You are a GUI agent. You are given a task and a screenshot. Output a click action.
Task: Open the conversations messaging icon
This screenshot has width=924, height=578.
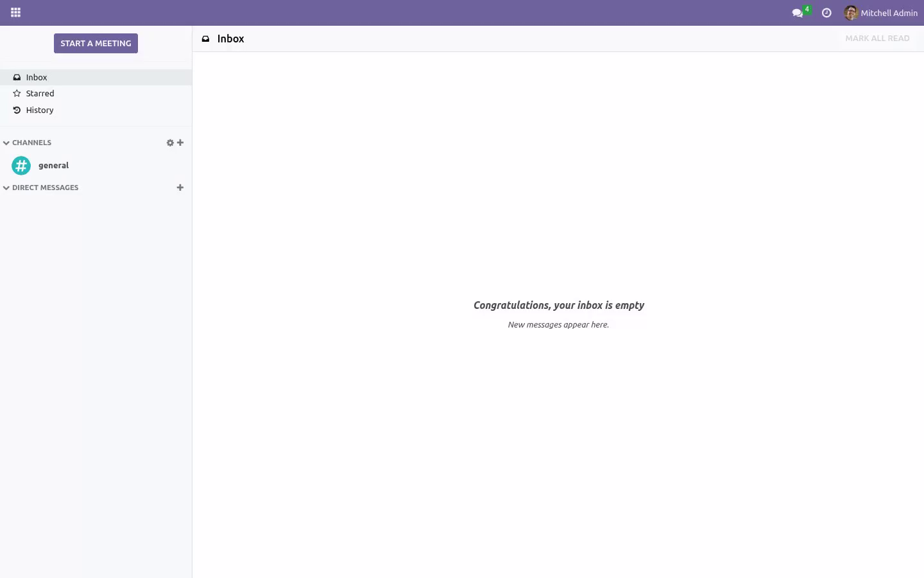click(798, 13)
